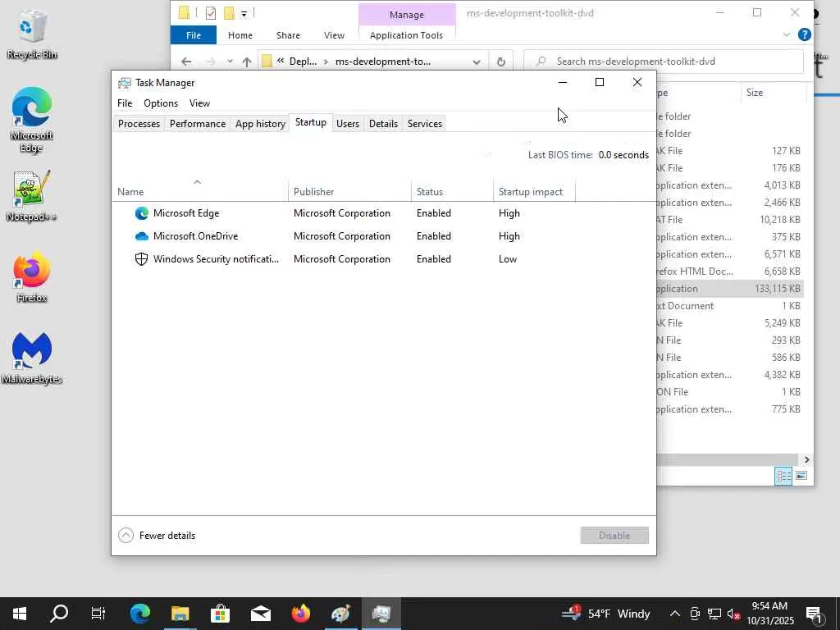Click the Size column header in File Explorer
Screen dimensions: 840x630
click(x=772, y=93)
